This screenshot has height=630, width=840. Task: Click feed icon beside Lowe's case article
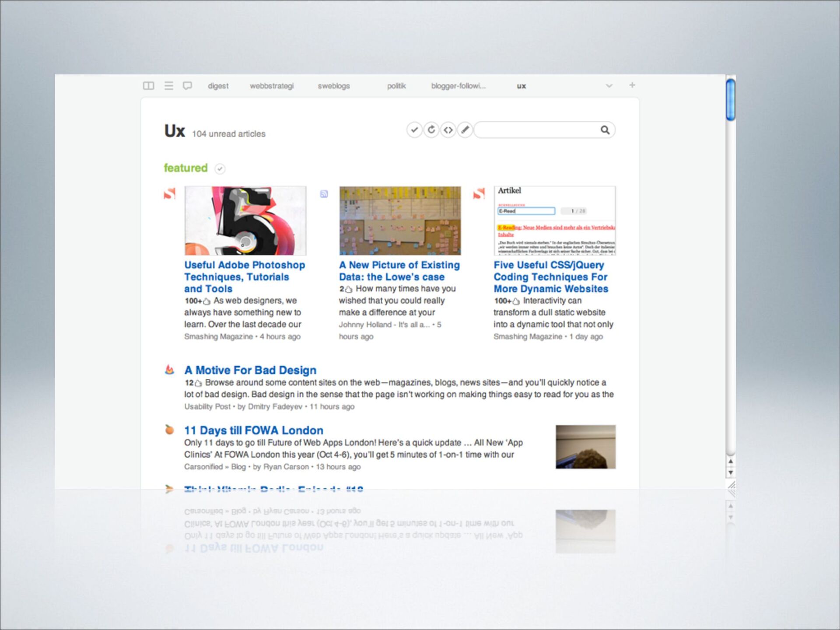click(324, 194)
